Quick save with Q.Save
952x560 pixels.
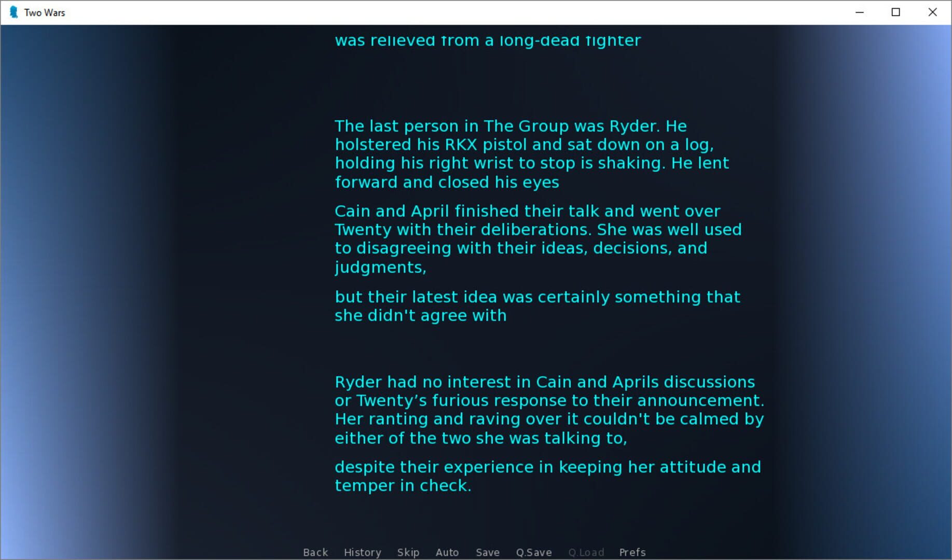click(533, 552)
